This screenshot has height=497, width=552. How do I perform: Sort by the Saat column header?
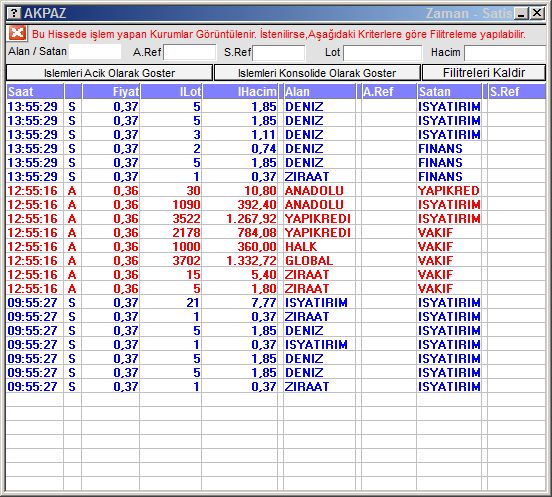click(x=34, y=92)
